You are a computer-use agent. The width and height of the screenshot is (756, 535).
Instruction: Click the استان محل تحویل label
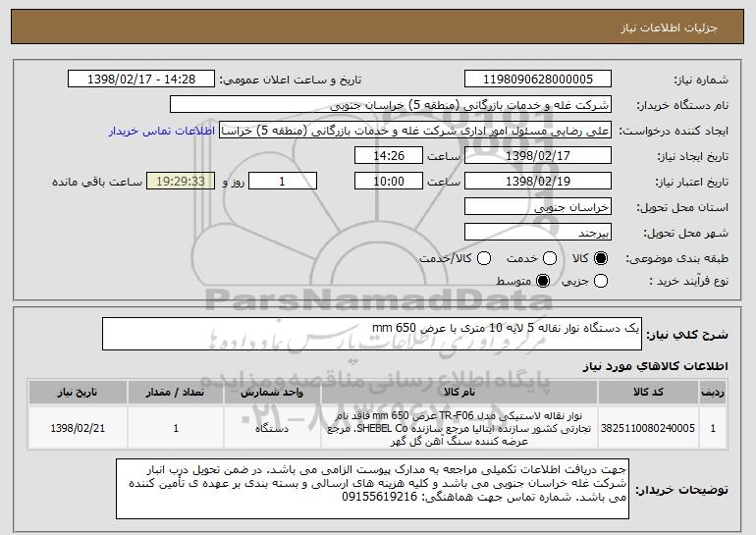tap(682, 207)
